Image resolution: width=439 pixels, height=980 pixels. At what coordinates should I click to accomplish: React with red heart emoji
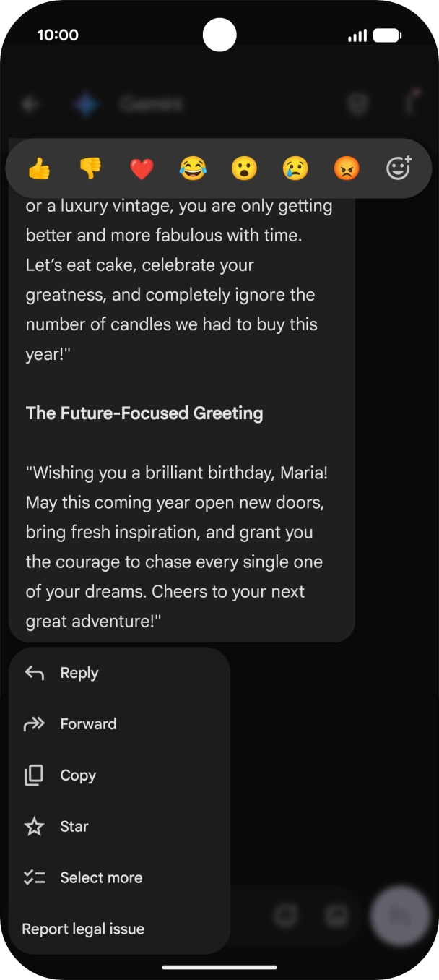click(x=142, y=169)
